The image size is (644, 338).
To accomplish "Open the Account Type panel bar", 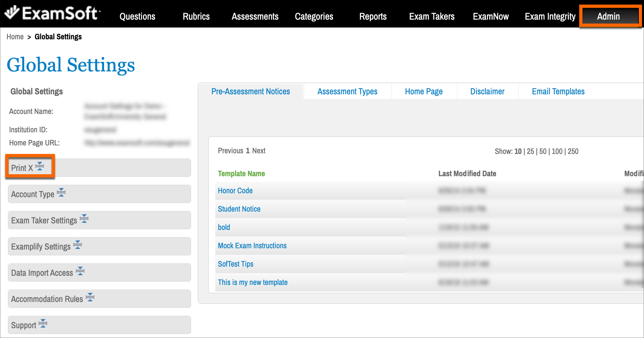I will pos(99,194).
